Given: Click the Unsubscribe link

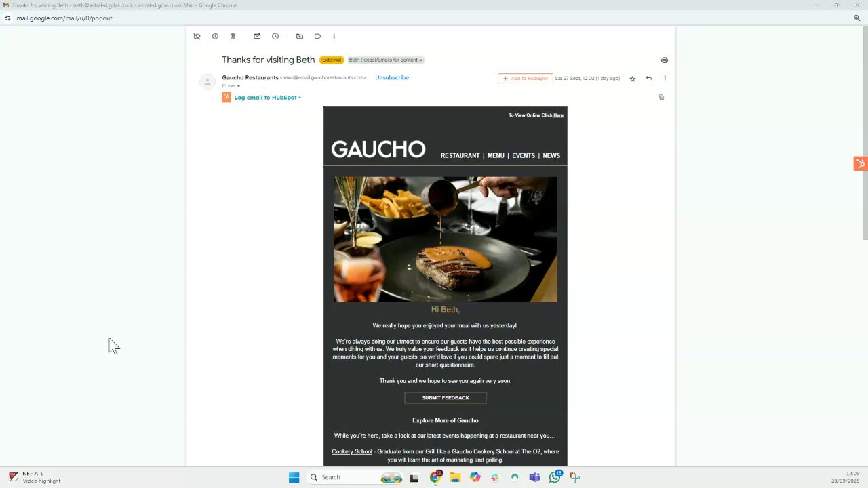Looking at the screenshot, I should pos(392,77).
